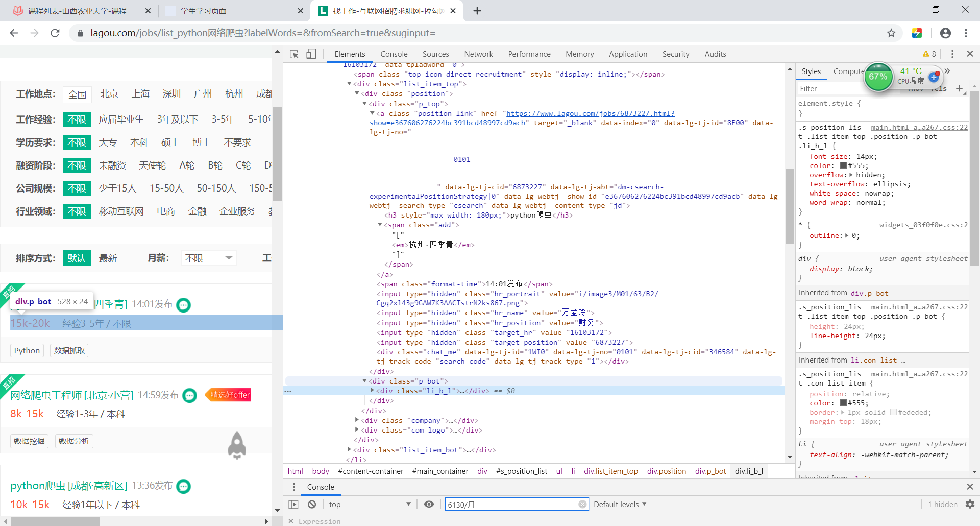Close the console drawer
Image resolution: width=980 pixels, height=526 pixels.
tap(970, 487)
